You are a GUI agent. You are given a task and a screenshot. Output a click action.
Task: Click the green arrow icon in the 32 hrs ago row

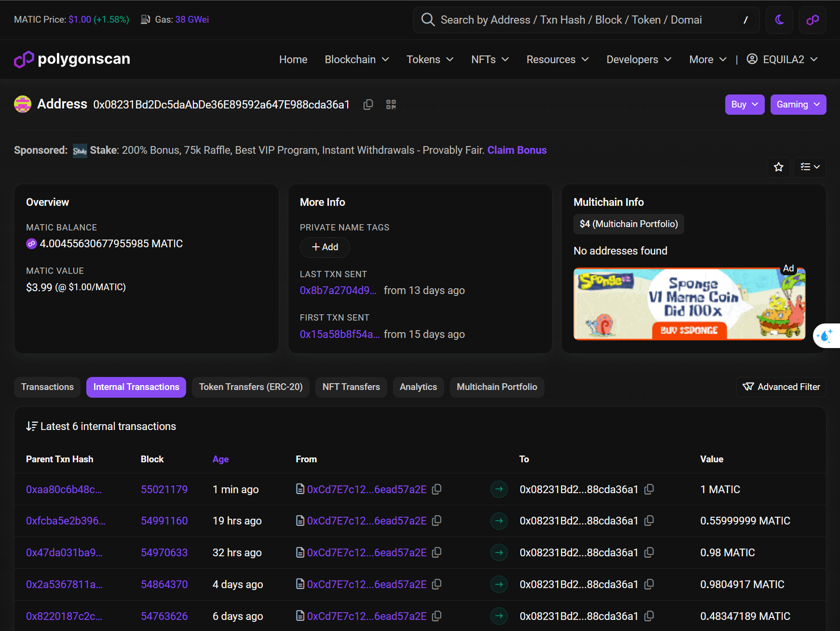pyautogui.click(x=499, y=552)
